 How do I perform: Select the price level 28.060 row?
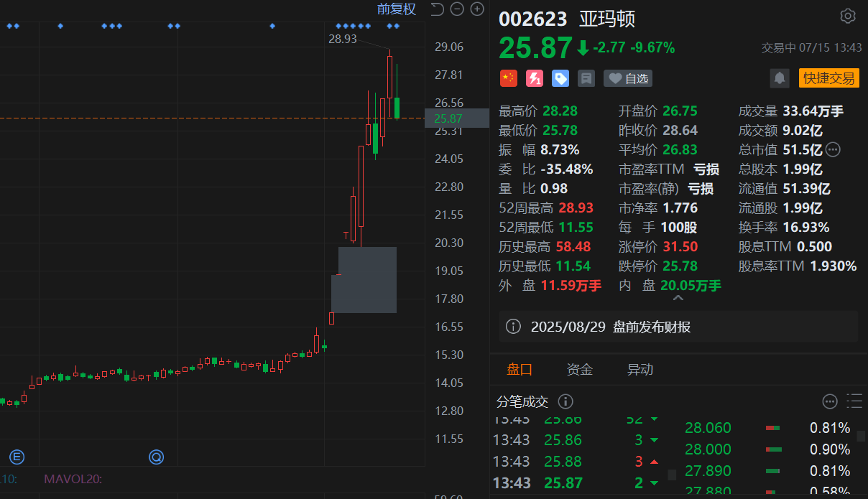[767, 428]
